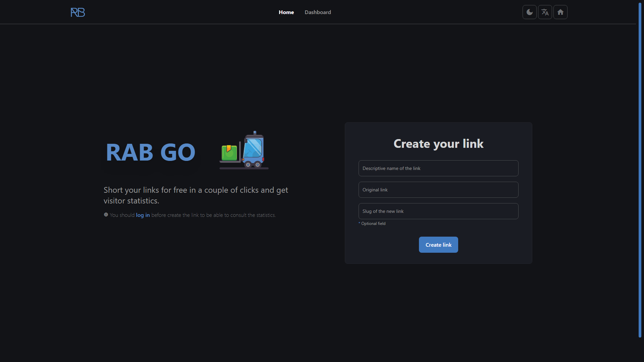Click the Create link button
The image size is (644, 362).
[x=438, y=244]
